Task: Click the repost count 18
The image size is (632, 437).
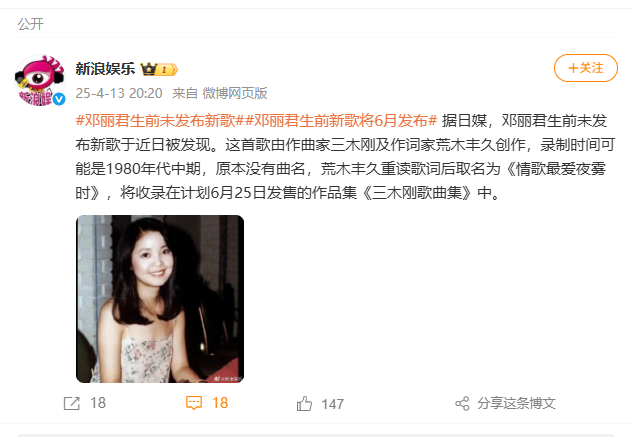Action: (x=98, y=403)
